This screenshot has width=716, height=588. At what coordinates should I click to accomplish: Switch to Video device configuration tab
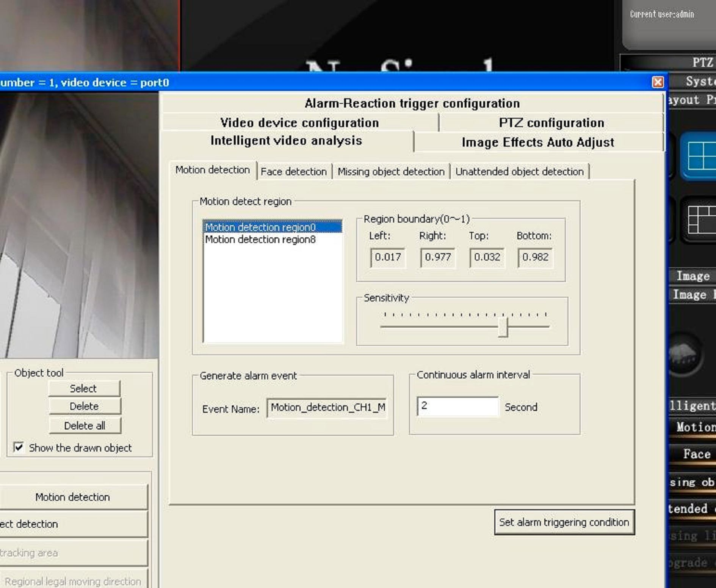299,122
